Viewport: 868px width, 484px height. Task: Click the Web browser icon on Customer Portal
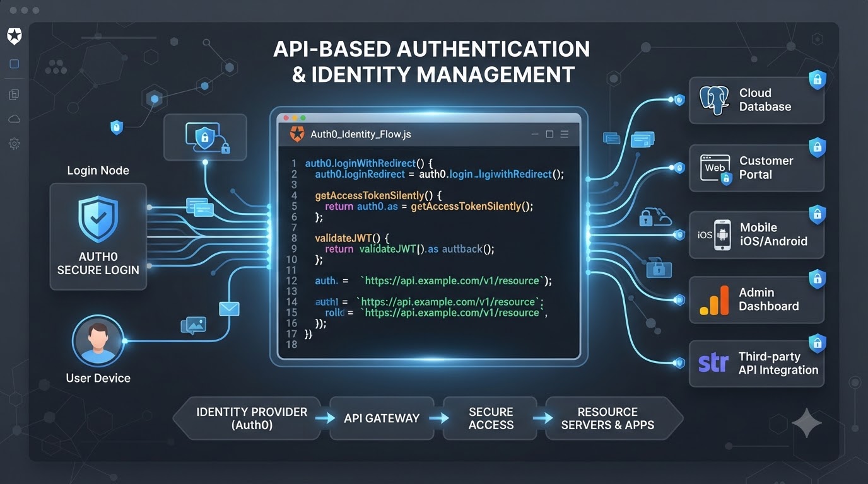pyautogui.click(x=715, y=168)
